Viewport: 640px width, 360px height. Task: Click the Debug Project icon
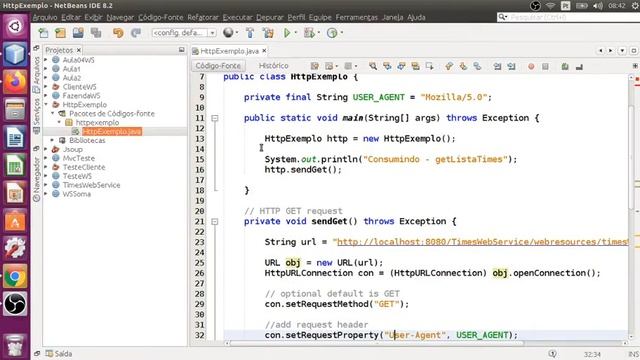click(309, 33)
